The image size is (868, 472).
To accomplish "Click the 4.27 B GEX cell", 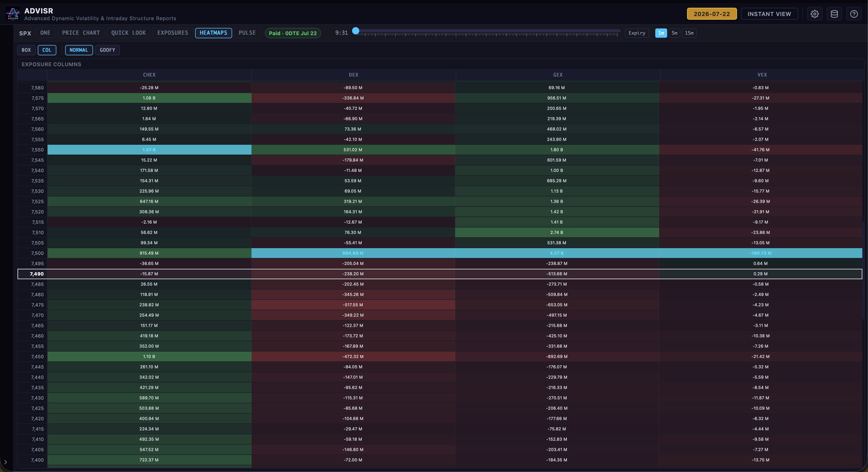I will coord(557,253).
